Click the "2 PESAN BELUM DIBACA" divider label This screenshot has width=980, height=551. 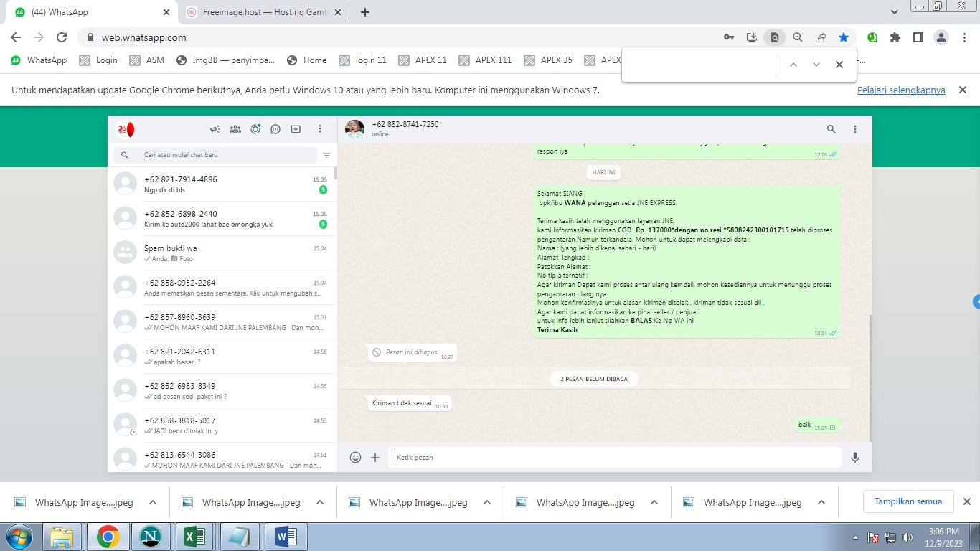pos(594,379)
